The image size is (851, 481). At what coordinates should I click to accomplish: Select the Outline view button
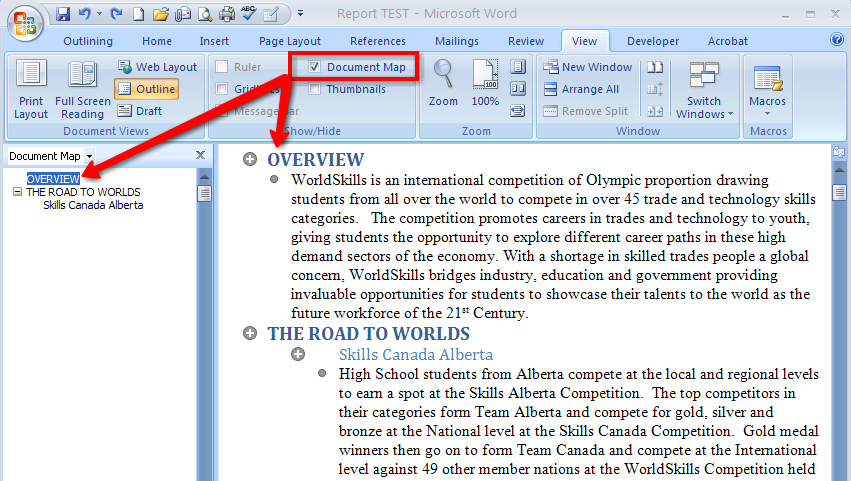coord(147,89)
